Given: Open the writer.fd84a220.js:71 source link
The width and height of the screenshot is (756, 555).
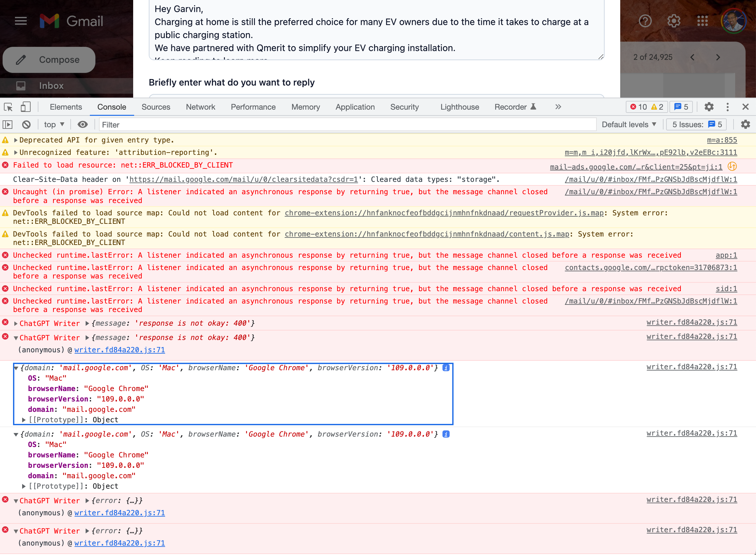Looking at the screenshot, I should [692, 322].
